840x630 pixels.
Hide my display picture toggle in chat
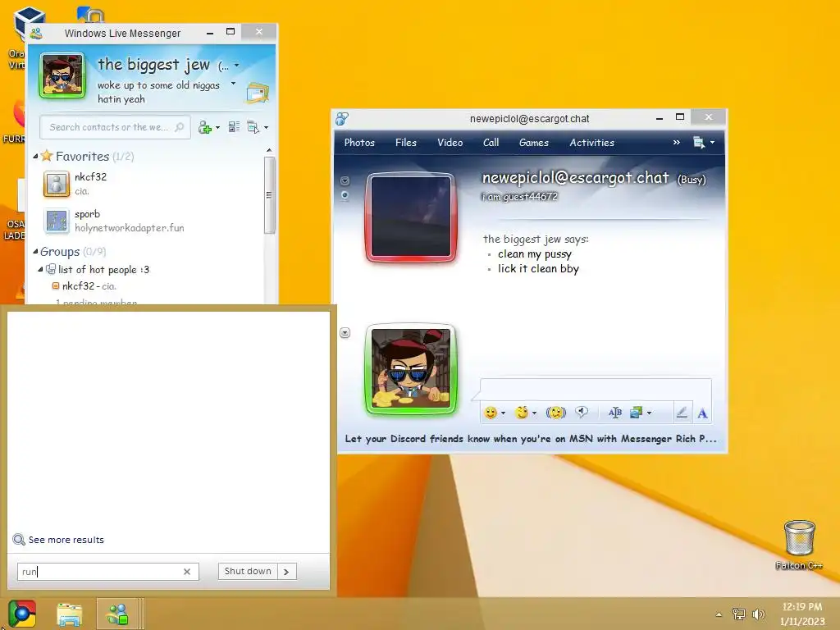click(x=345, y=333)
